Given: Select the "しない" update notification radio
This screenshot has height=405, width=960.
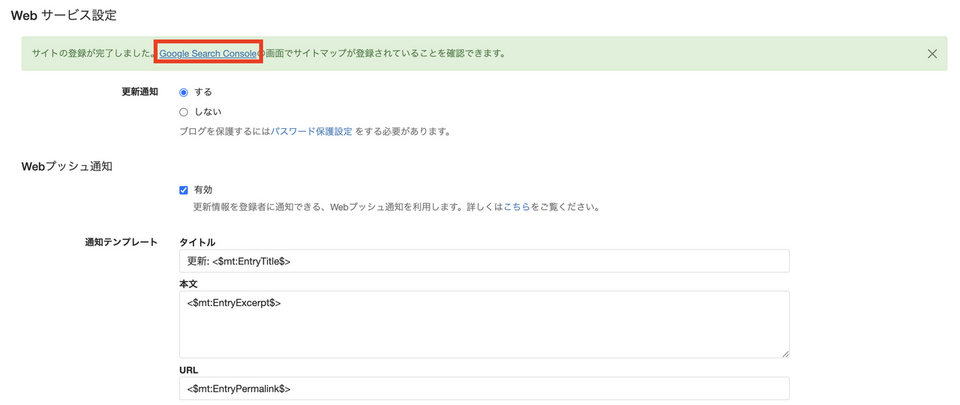Looking at the screenshot, I should point(184,112).
